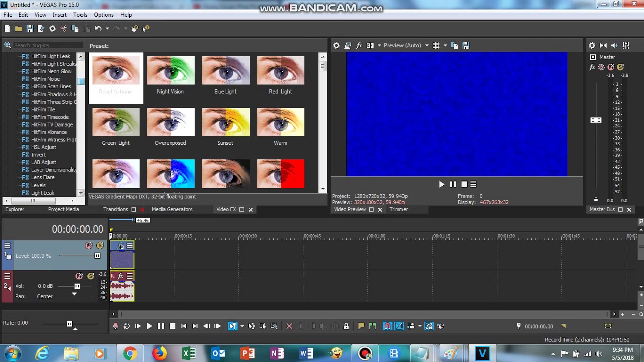Open event FX on the video clip
Viewport: 644px width, 362px height.
(x=121, y=246)
